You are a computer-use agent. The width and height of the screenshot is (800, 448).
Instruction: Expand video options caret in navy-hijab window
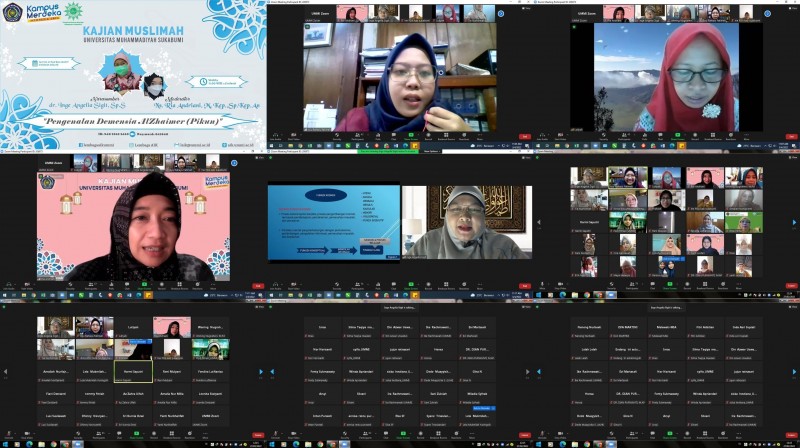point(301,135)
